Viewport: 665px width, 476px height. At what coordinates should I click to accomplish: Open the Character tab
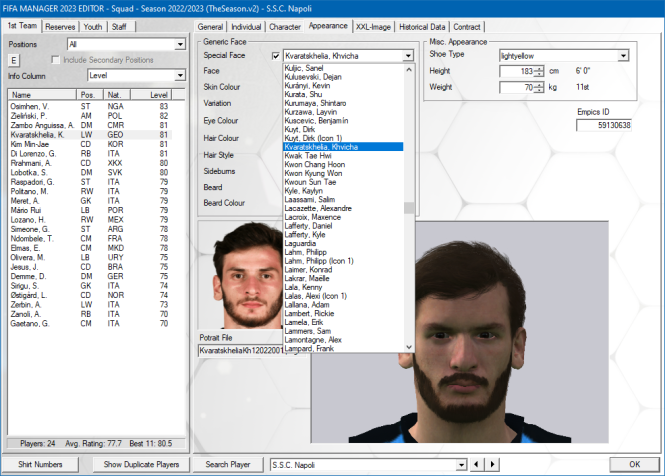click(285, 27)
